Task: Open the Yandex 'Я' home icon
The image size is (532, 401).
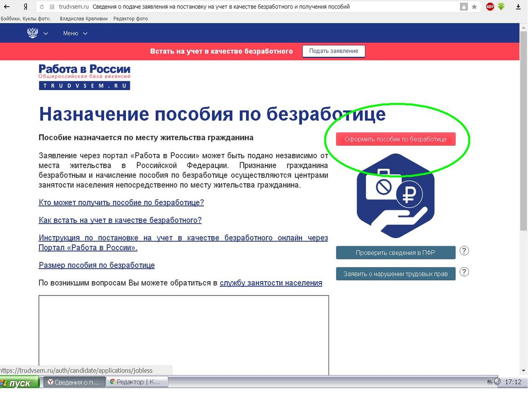Action: pos(25,7)
